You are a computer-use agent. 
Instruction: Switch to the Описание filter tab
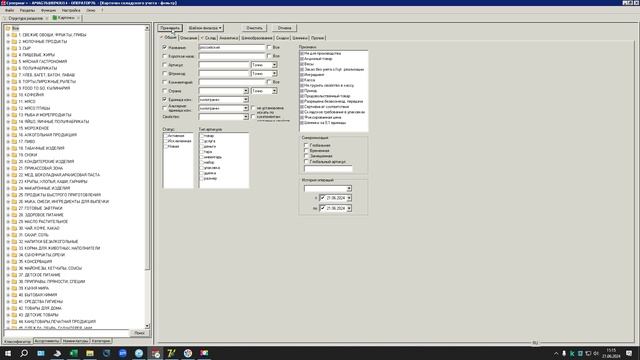[189, 38]
